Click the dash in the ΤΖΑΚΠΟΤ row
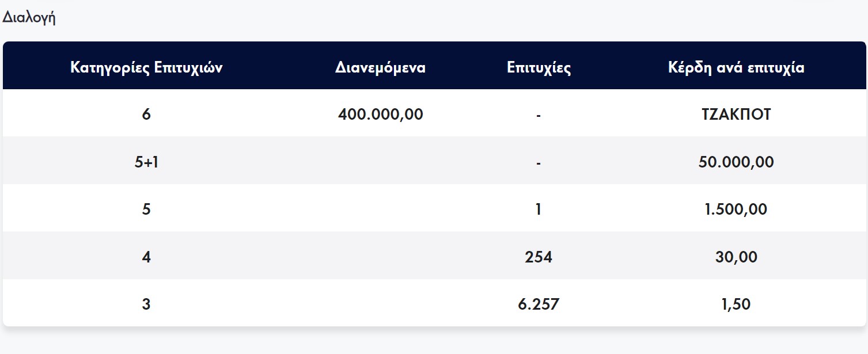This screenshot has height=354, width=868. click(539, 116)
